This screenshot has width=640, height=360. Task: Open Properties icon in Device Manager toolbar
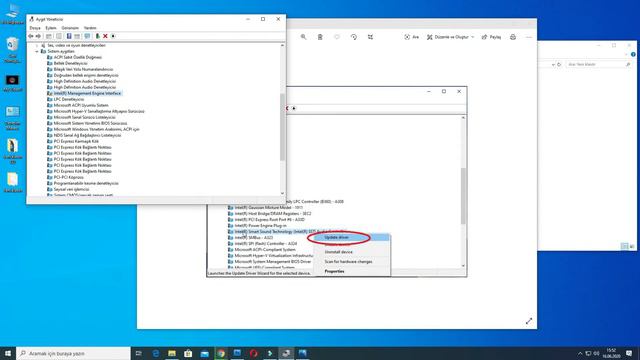coord(59,36)
